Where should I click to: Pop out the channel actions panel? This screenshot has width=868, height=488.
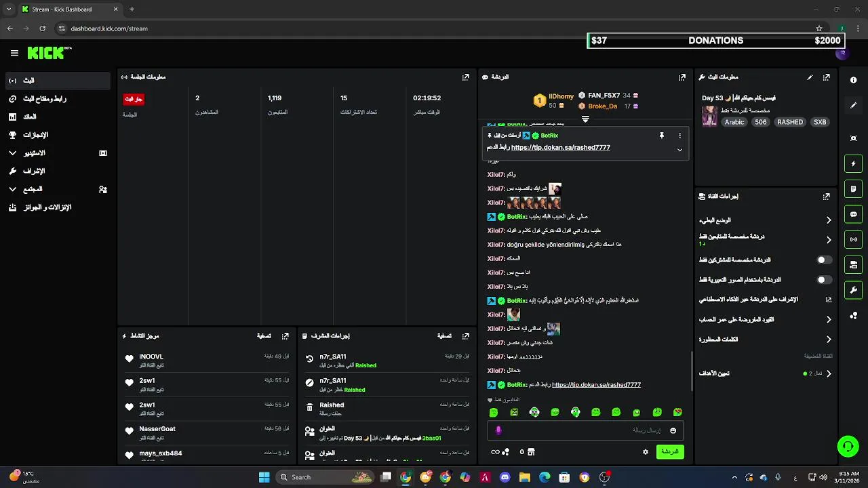(826, 197)
